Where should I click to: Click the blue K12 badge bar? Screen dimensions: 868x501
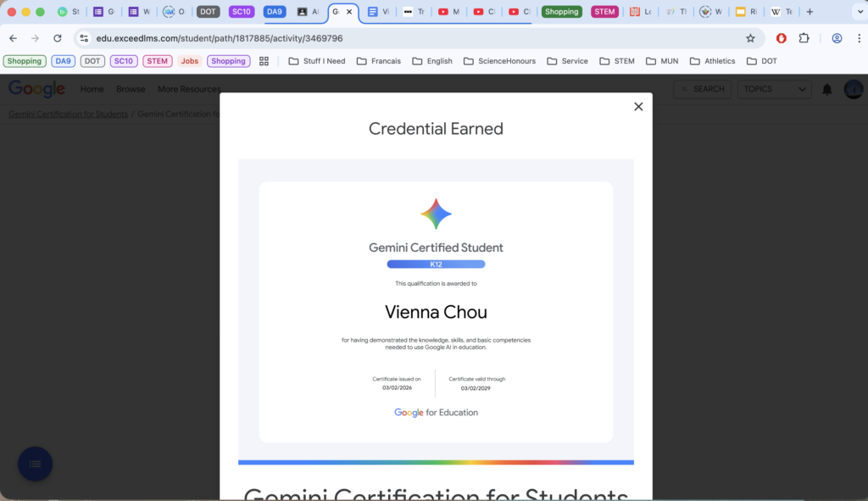point(437,264)
